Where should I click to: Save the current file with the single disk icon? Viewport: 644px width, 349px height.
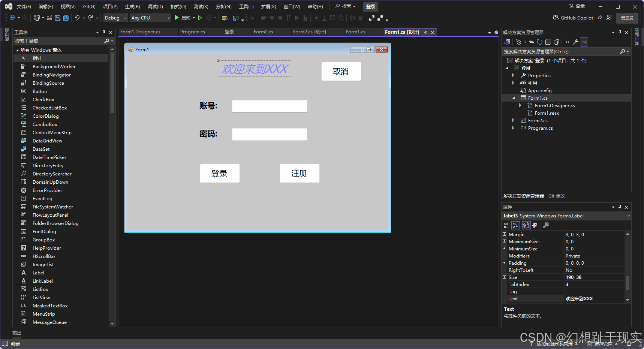pyautogui.click(x=58, y=18)
